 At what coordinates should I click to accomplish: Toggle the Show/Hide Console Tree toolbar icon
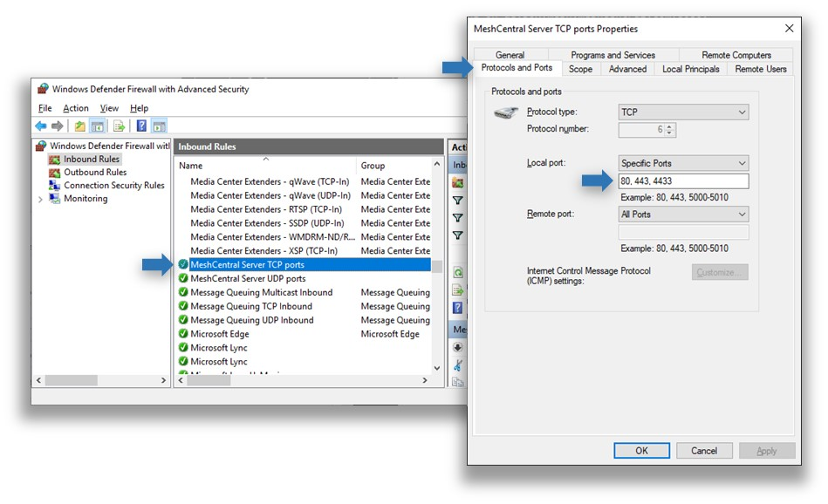tap(97, 126)
